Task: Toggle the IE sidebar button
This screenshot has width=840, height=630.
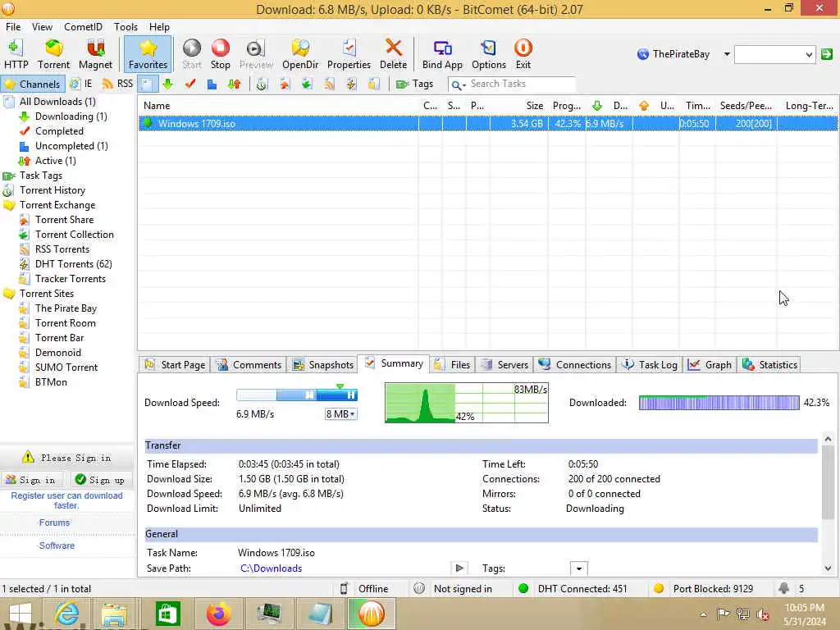Action: pyautogui.click(x=81, y=84)
